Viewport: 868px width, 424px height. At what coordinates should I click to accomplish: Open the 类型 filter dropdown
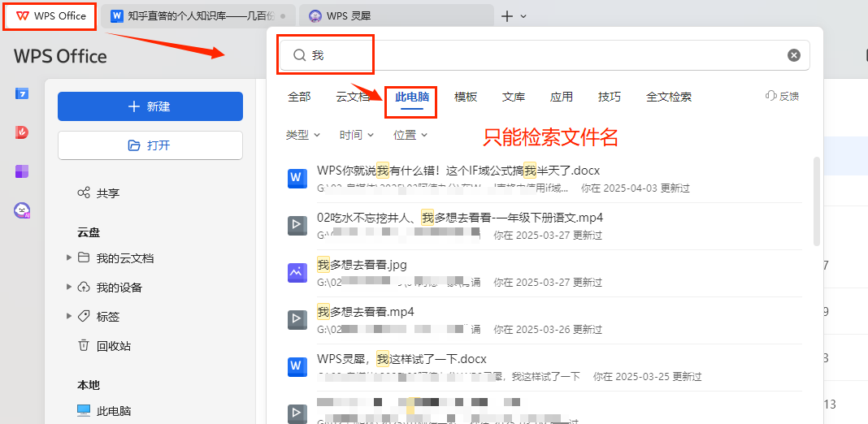tap(303, 135)
